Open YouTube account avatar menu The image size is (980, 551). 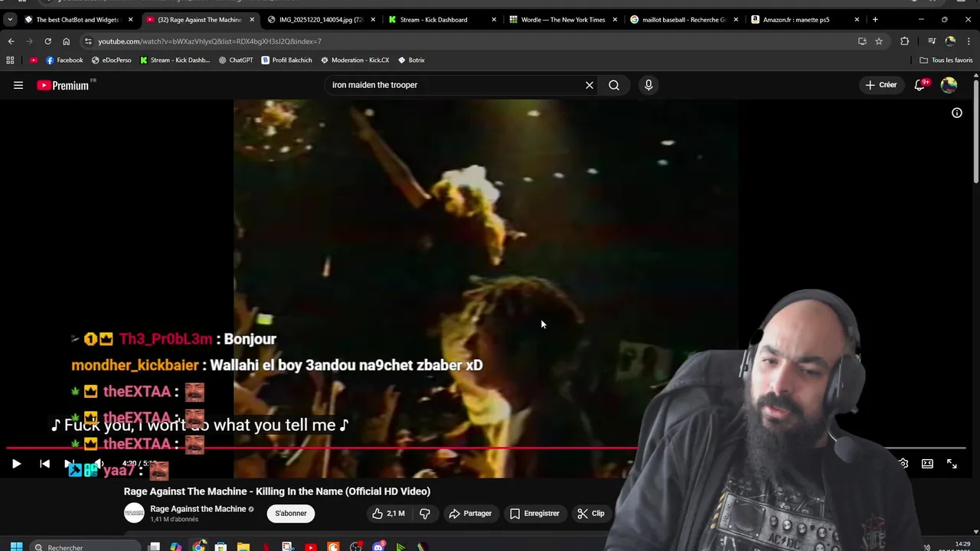tap(949, 85)
